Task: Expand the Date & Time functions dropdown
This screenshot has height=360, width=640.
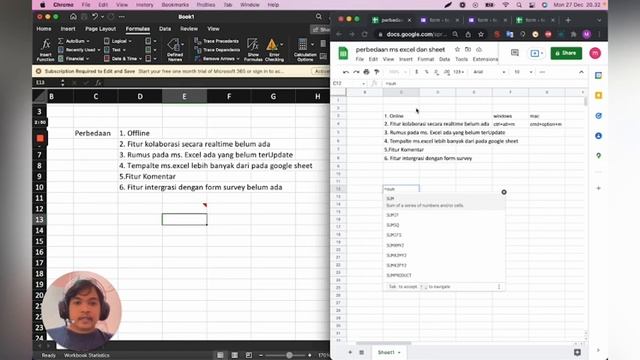Action: 140,59
